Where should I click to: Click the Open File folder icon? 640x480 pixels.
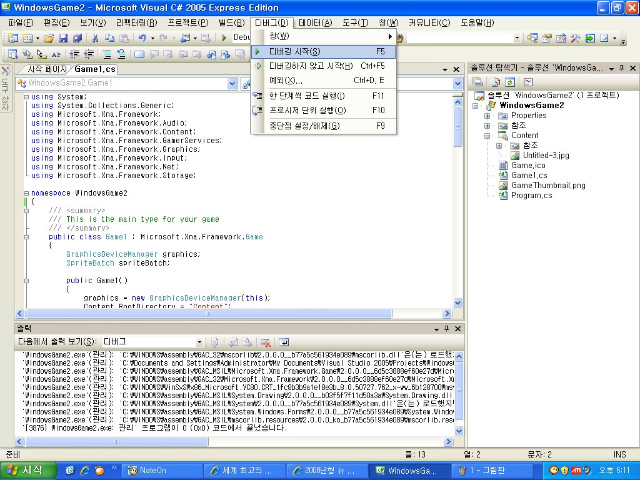click(49, 38)
